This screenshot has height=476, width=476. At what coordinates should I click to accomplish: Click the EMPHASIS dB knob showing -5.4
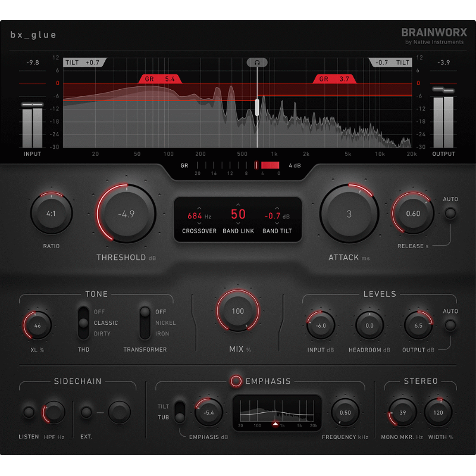point(209,412)
